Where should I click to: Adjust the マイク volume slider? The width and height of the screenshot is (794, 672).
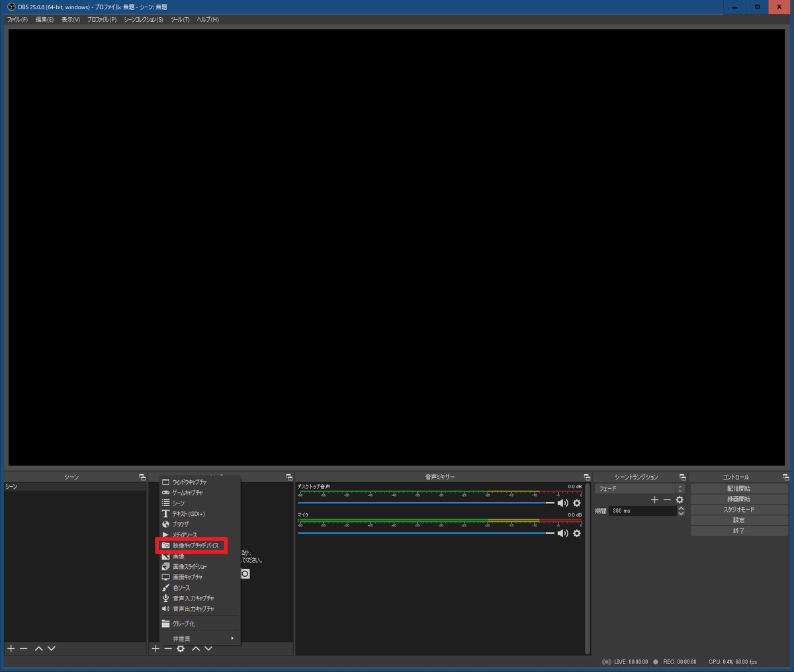(x=426, y=533)
